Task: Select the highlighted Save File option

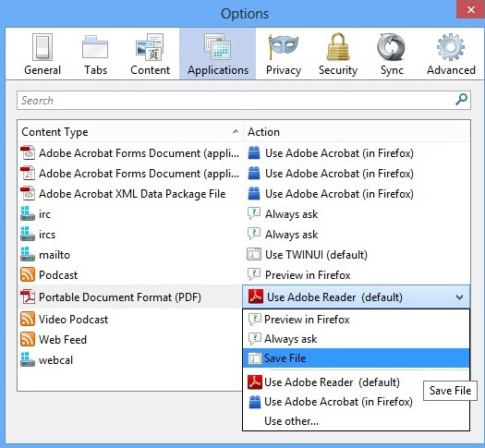Action: tap(356, 358)
